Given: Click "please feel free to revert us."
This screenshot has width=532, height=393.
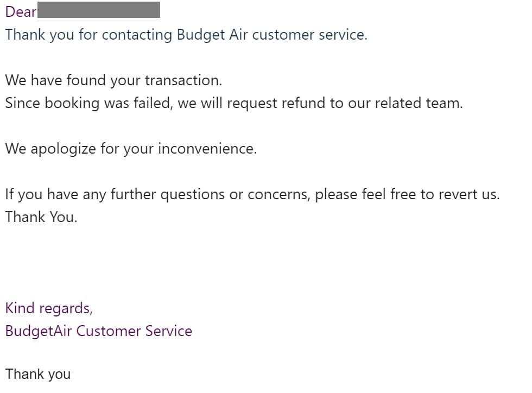Looking at the screenshot, I should (408, 194).
